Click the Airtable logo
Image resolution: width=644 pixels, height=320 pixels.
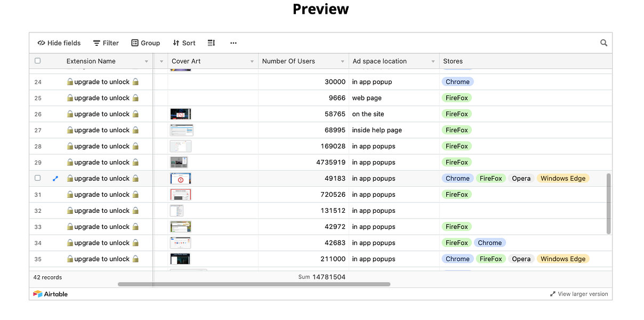point(51,294)
